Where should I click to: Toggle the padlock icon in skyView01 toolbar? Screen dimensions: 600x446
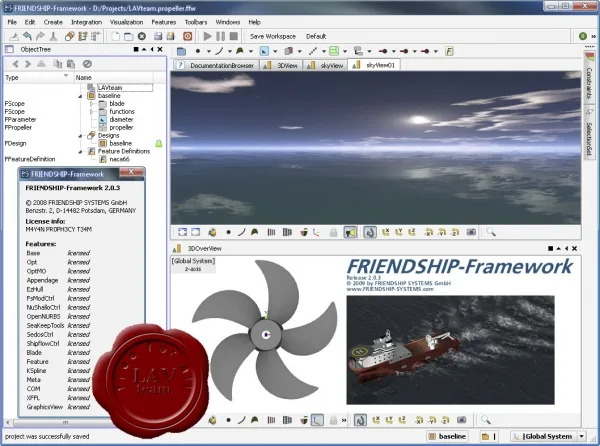pyautogui.click(x=334, y=232)
